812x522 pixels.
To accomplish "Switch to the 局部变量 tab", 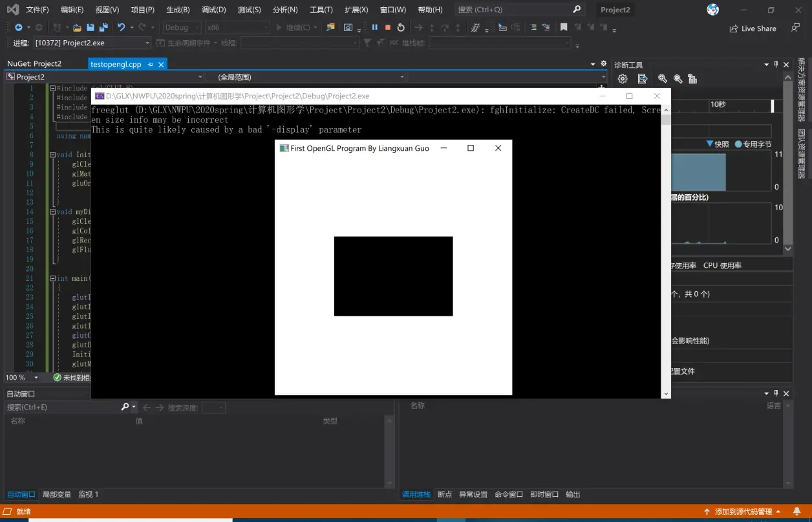I will coord(57,494).
